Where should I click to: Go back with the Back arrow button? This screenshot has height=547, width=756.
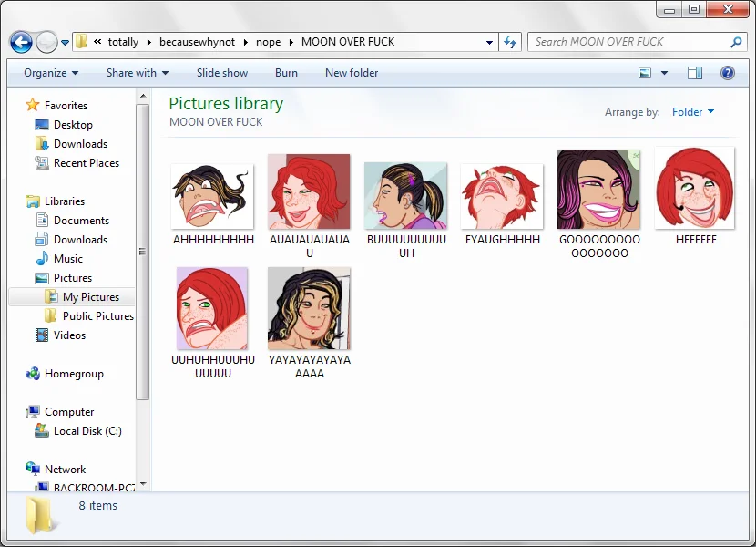(x=21, y=43)
